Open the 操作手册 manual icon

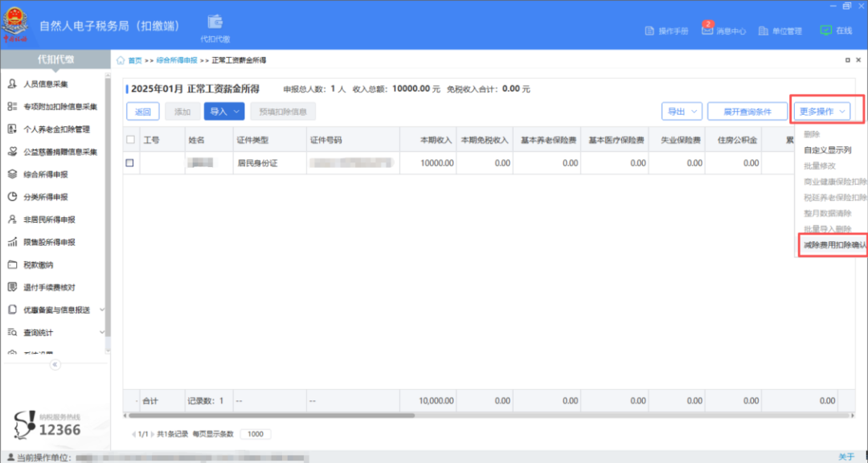pyautogui.click(x=650, y=31)
